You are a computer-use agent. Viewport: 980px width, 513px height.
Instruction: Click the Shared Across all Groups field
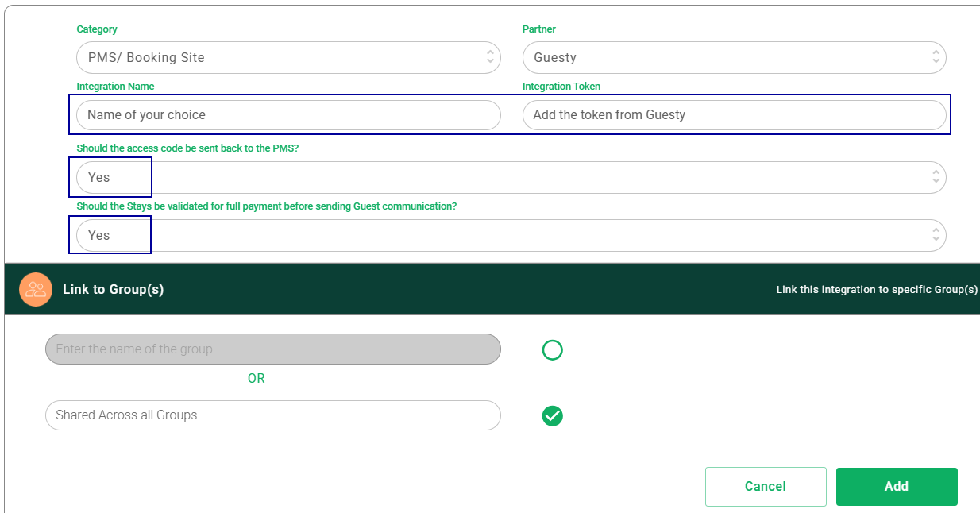[x=272, y=415]
